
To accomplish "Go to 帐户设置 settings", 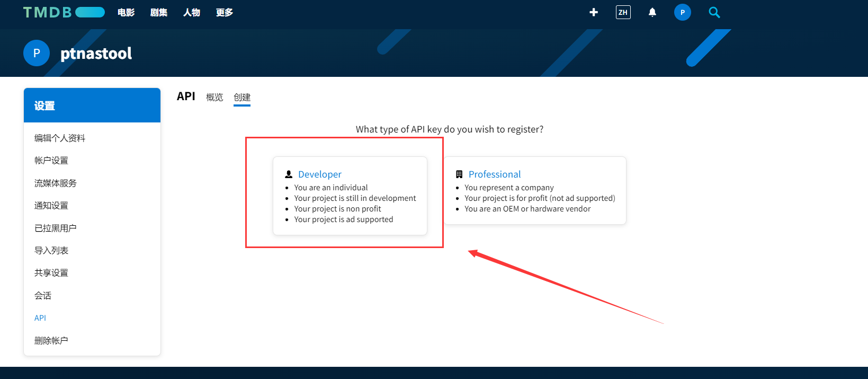I will [x=51, y=161].
